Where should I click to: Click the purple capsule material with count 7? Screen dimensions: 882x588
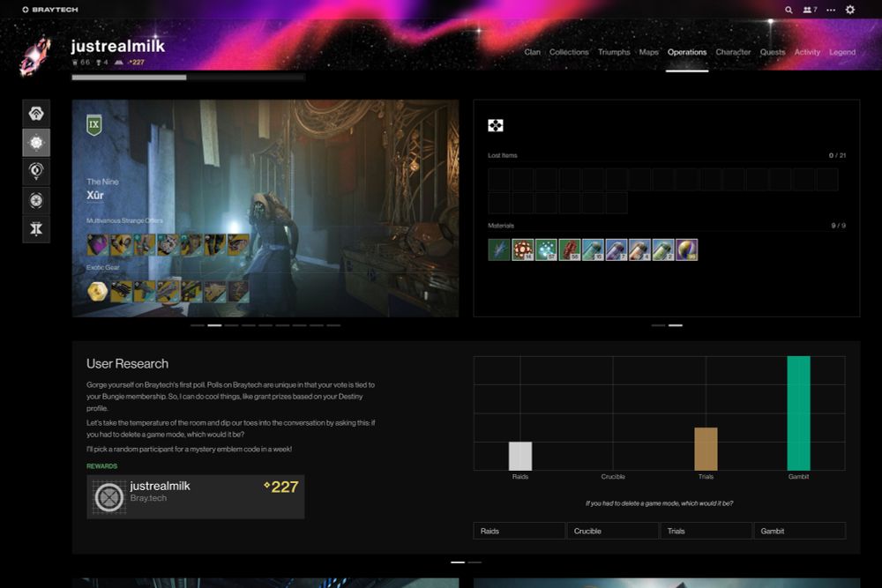pos(617,249)
